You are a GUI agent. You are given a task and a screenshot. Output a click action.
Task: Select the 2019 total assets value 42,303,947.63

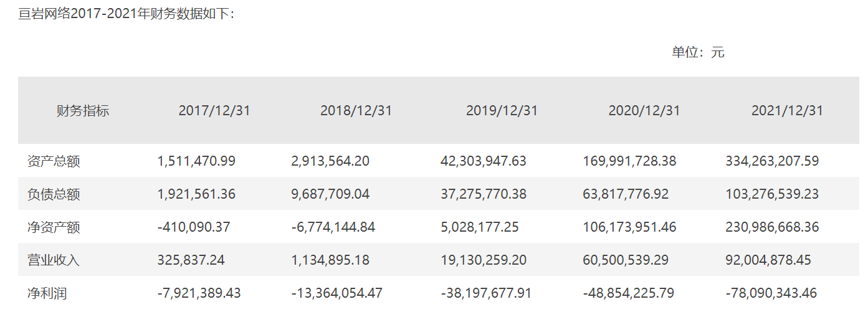click(484, 161)
